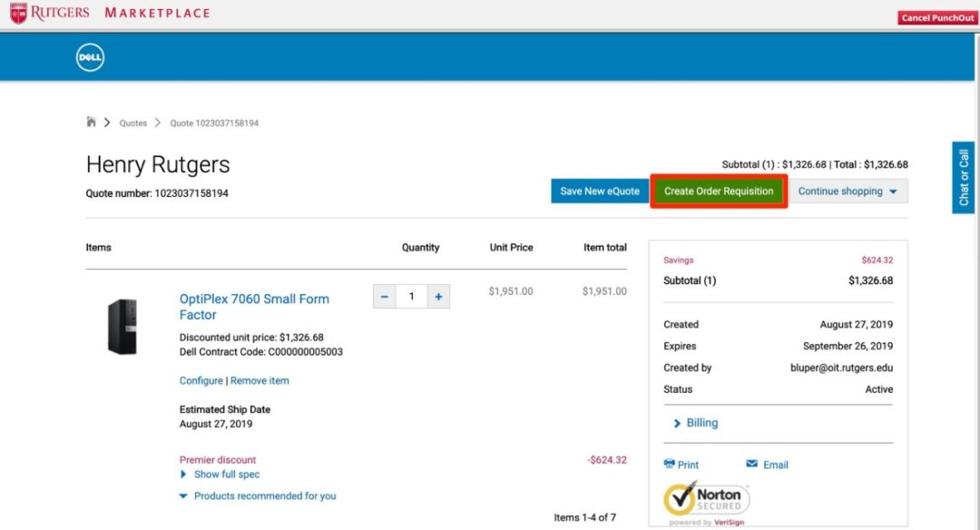Click Cancel PunchOut in the top right
This screenshot has width=980, height=530.
[936, 17]
